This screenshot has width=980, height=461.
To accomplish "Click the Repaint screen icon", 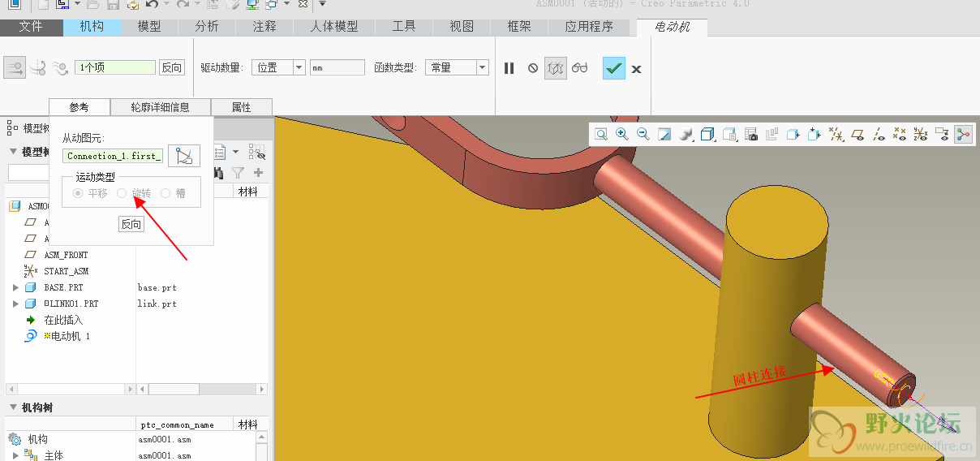I will point(664,134).
